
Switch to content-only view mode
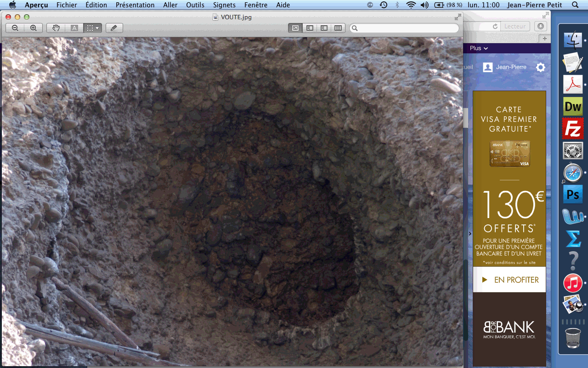[295, 28]
